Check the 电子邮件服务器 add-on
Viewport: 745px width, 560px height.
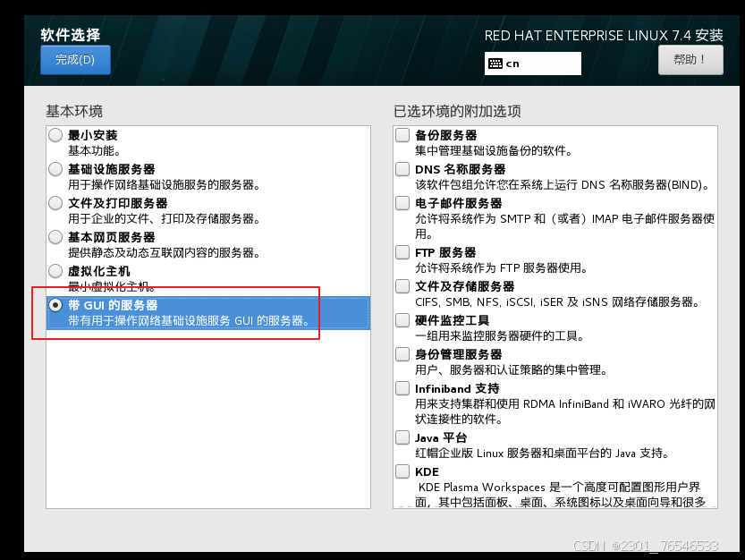[x=402, y=203]
